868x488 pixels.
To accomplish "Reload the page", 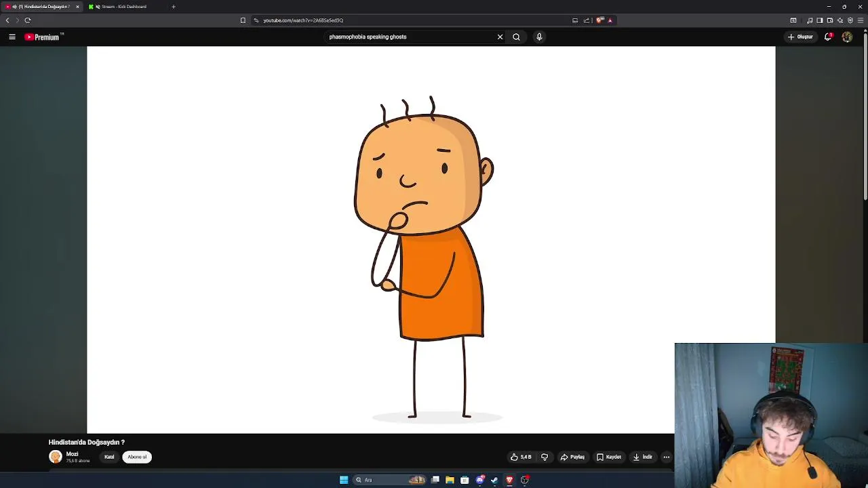I will click(28, 20).
